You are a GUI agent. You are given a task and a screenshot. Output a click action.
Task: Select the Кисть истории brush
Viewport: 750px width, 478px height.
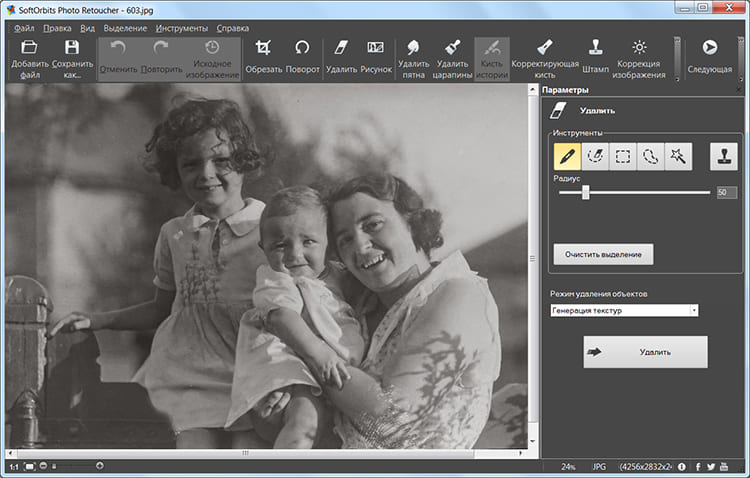[x=492, y=59]
